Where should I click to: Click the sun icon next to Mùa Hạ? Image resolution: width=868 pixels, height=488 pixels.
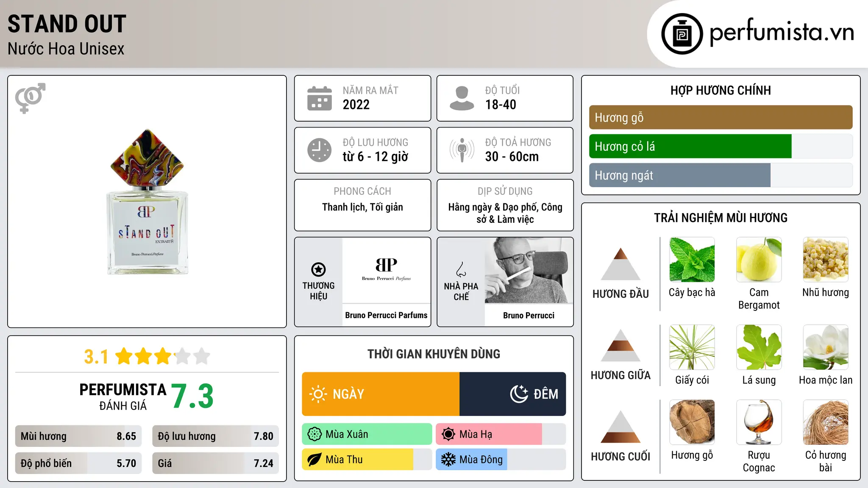click(448, 434)
